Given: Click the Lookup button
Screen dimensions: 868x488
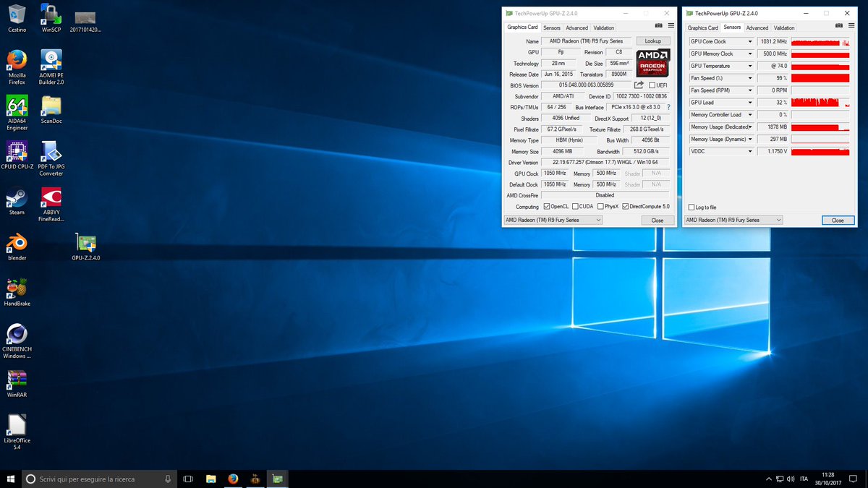Looking at the screenshot, I should coord(653,41).
